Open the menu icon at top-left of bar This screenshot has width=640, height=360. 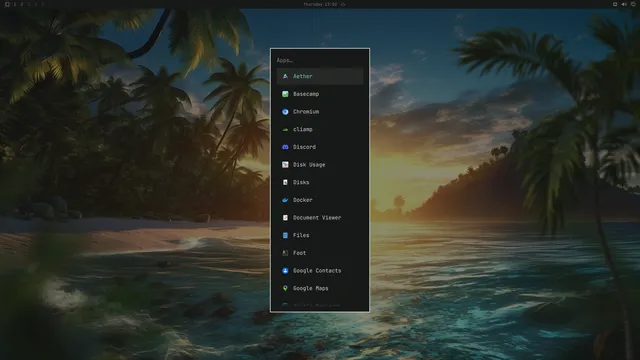click(x=7, y=4)
